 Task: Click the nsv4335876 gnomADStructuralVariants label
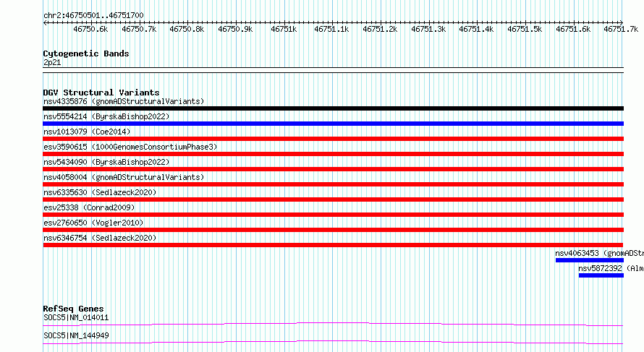[124, 101]
